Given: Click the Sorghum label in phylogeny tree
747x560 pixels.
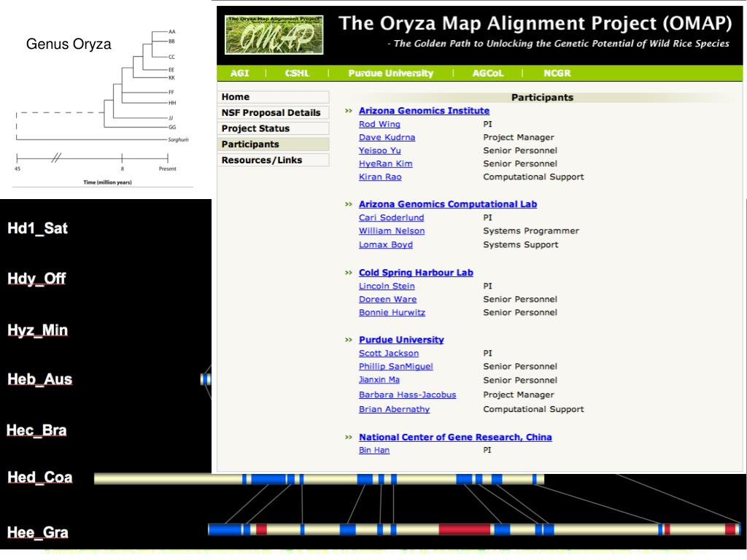Looking at the screenshot, I should pos(178,139).
